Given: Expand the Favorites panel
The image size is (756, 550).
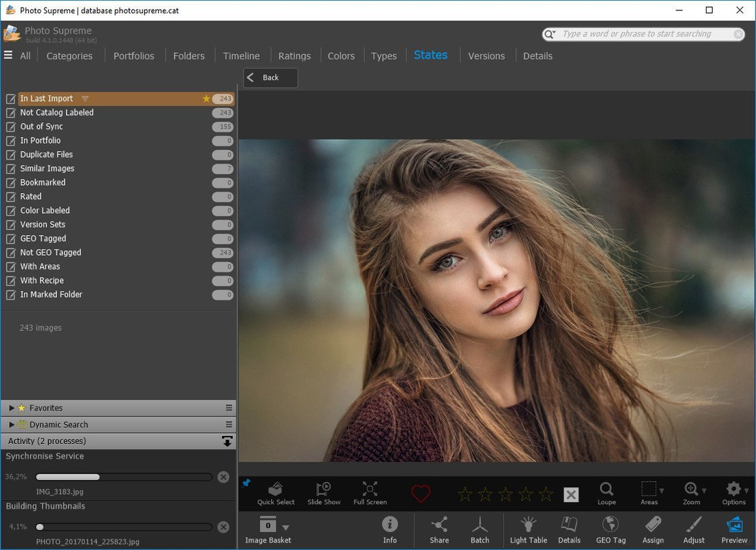Looking at the screenshot, I should tap(12, 408).
